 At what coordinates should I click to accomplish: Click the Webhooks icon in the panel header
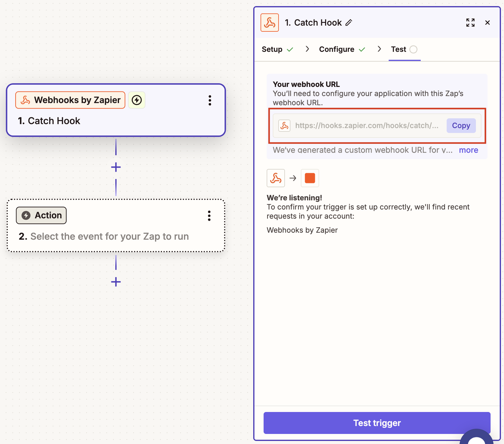click(x=270, y=23)
